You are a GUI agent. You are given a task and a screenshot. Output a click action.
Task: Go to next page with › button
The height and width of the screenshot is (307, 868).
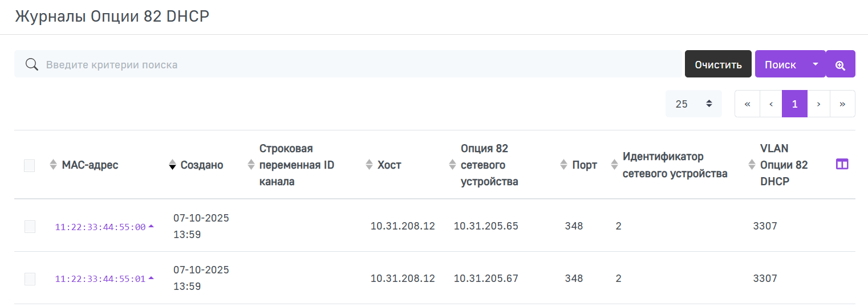tap(819, 104)
